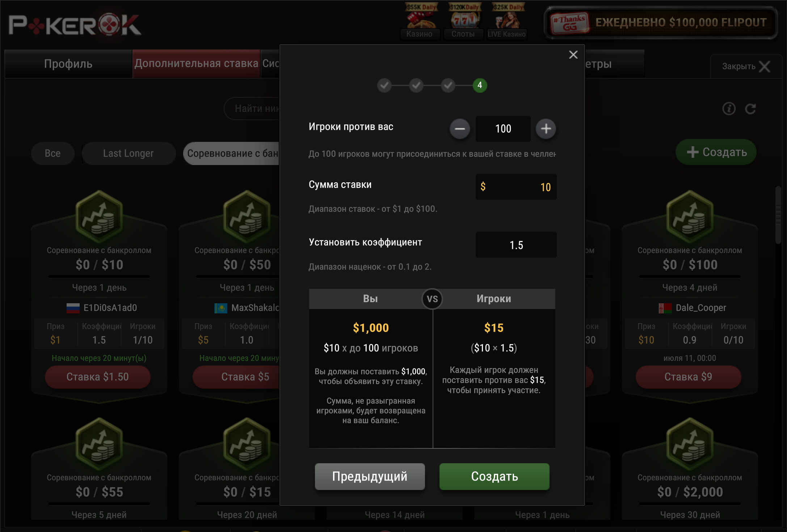Close the bet creation dialog
The width and height of the screenshot is (787, 532).
point(573,55)
